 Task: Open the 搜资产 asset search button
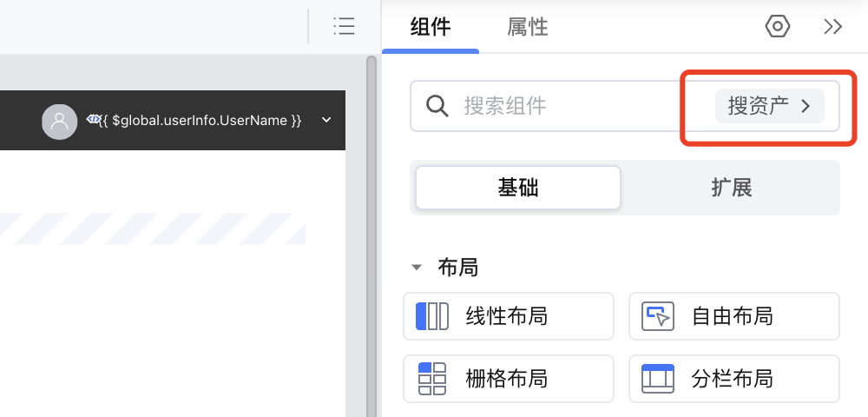coord(769,106)
